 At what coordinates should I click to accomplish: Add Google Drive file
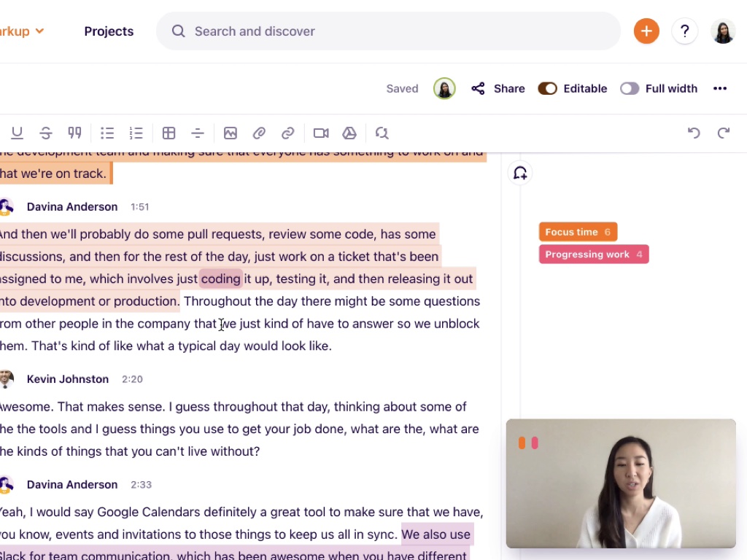coord(349,133)
